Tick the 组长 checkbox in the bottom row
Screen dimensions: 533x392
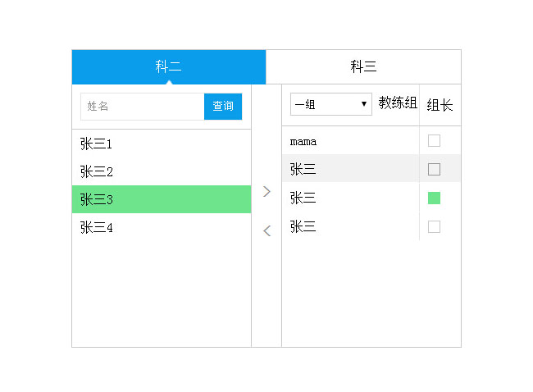(x=435, y=226)
